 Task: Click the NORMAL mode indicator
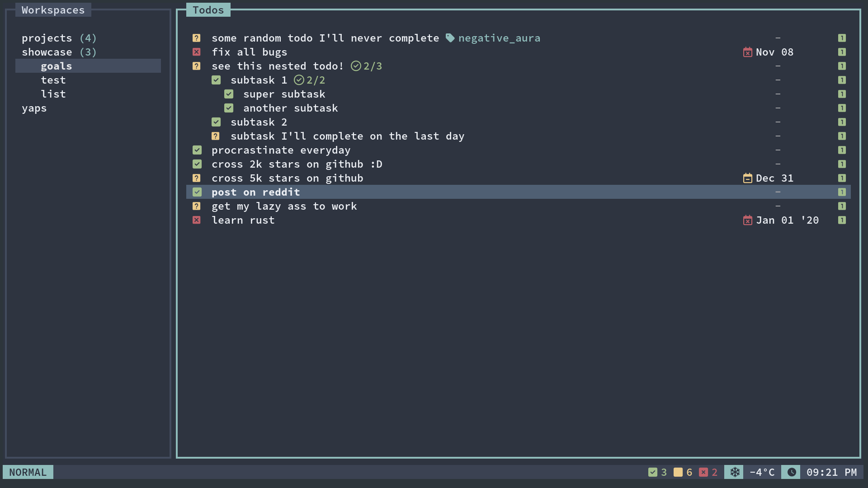(28, 472)
